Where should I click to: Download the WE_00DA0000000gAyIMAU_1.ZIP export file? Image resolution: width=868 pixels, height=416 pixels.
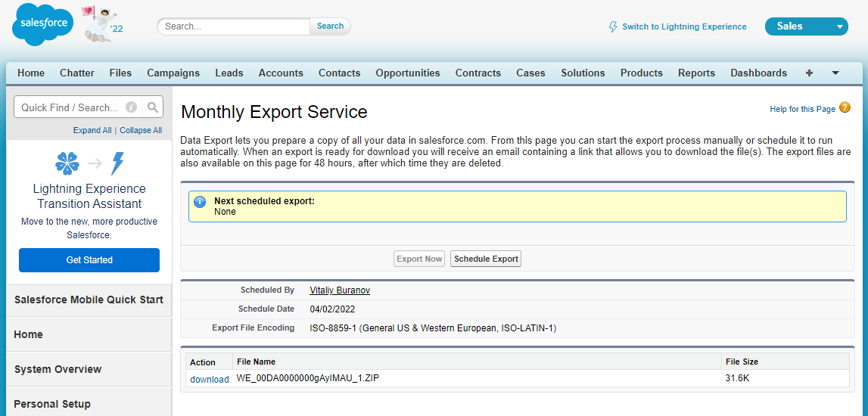click(x=210, y=380)
